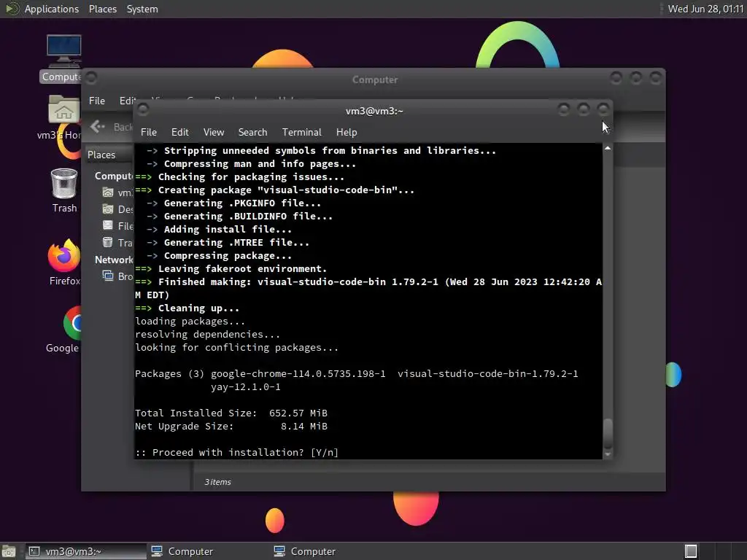Switch to vm3@vm3:~ taskbar window button
Screen dimensions: 747x560
(x=86, y=551)
